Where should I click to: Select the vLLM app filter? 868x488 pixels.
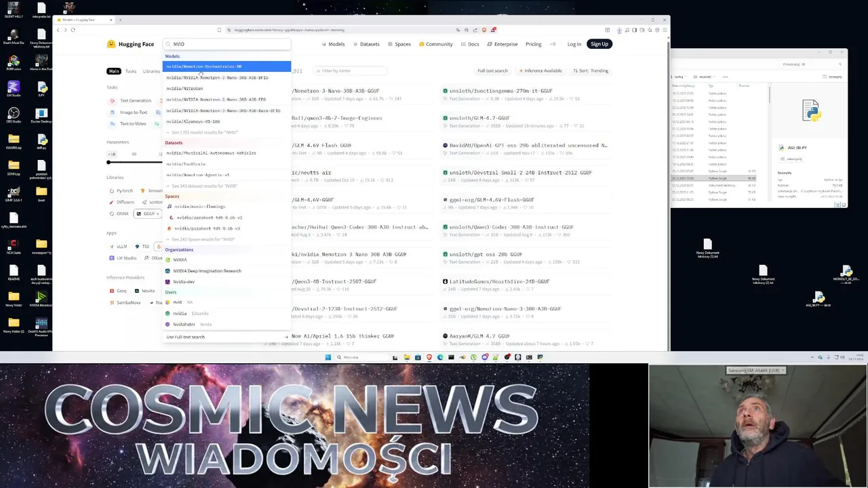119,247
